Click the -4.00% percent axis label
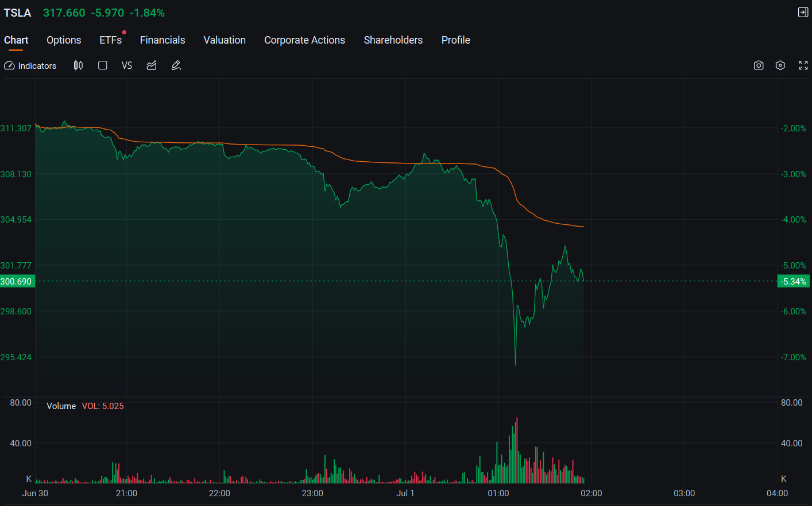Viewport: 812px width, 506px height. pos(794,220)
